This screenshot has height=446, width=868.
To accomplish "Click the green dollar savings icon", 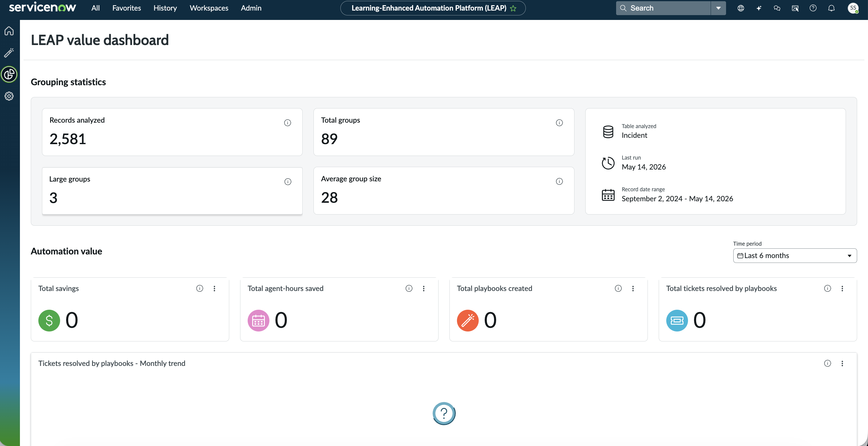I will tap(49, 320).
